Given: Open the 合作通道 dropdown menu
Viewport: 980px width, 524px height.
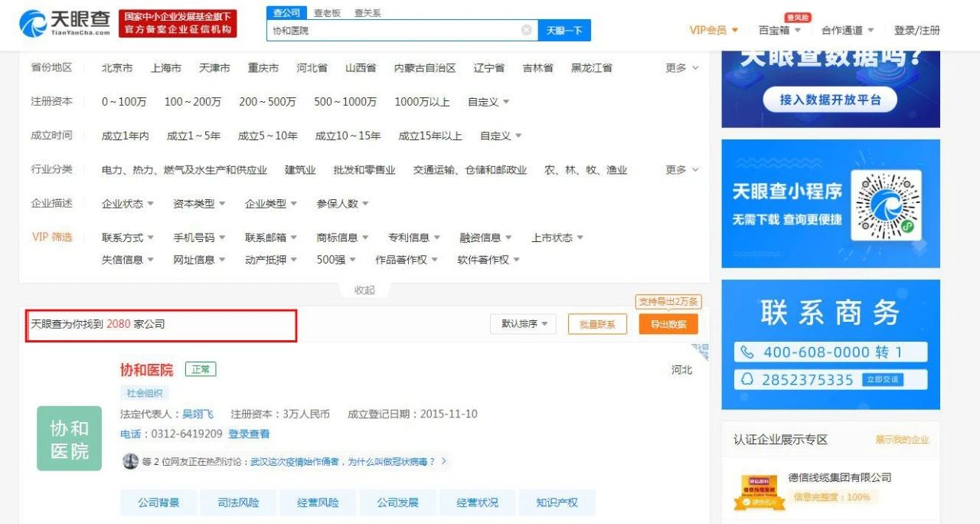Looking at the screenshot, I should [848, 30].
